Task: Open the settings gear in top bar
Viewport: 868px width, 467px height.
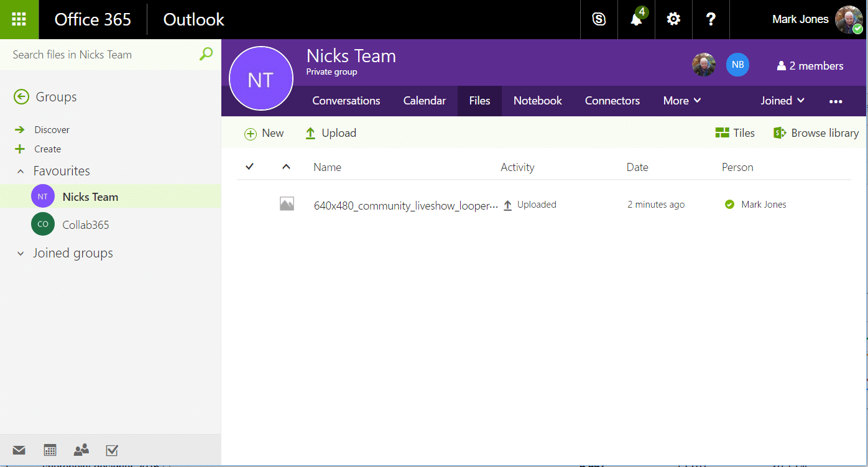Action: 673,19
